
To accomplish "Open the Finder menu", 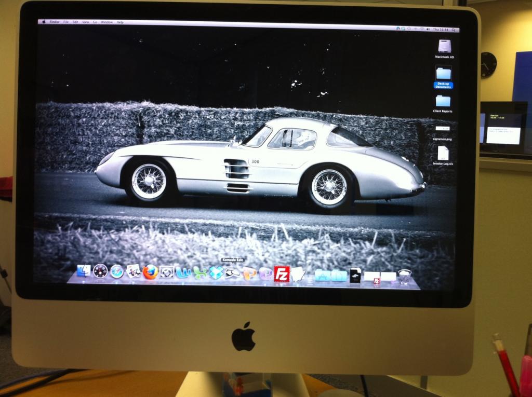I will 54,22.
